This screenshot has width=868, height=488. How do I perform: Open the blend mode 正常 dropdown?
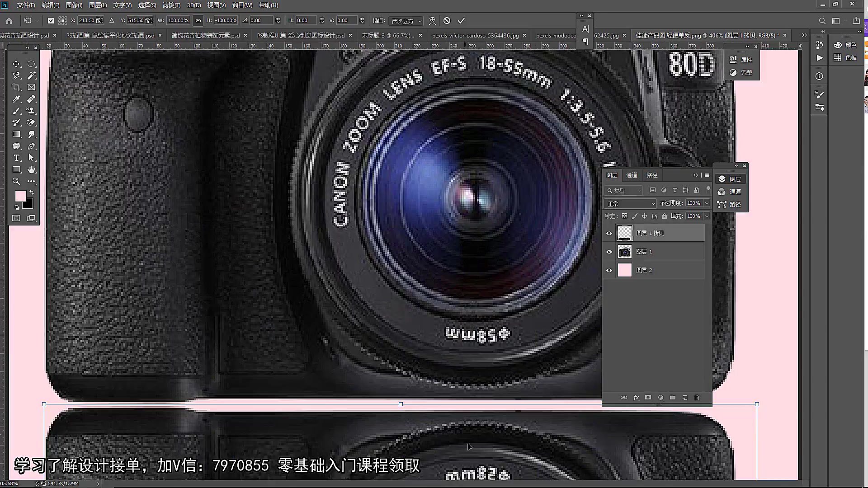630,204
